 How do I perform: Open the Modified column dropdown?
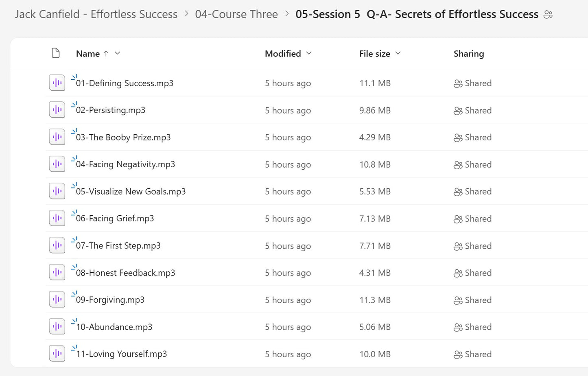click(309, 53)
